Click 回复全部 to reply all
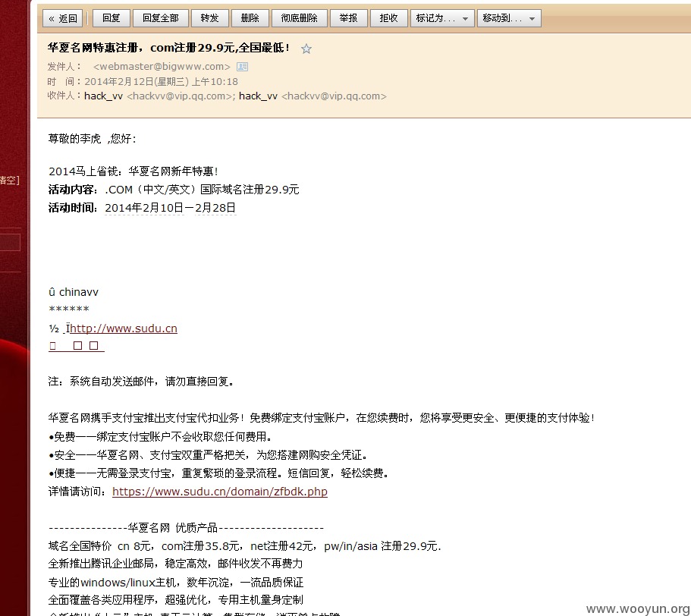 [x=160, y=18]
